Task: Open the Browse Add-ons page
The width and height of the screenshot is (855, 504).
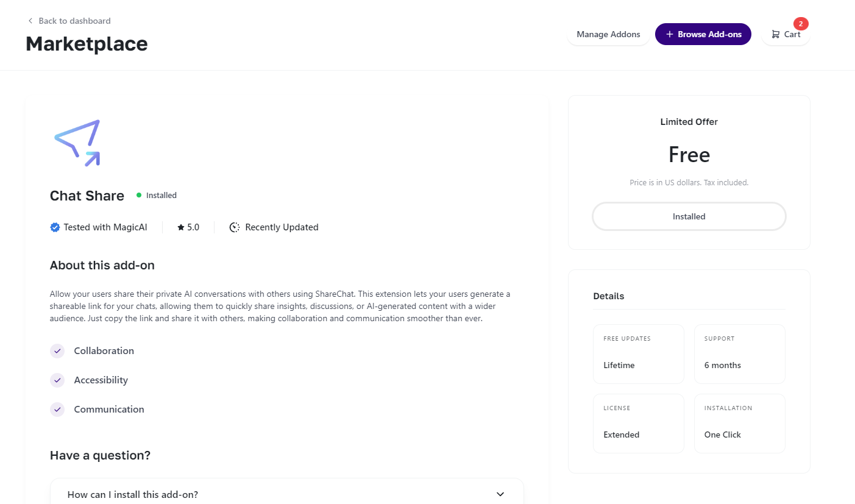Action: pyautogui.click(x=709, y=35)
